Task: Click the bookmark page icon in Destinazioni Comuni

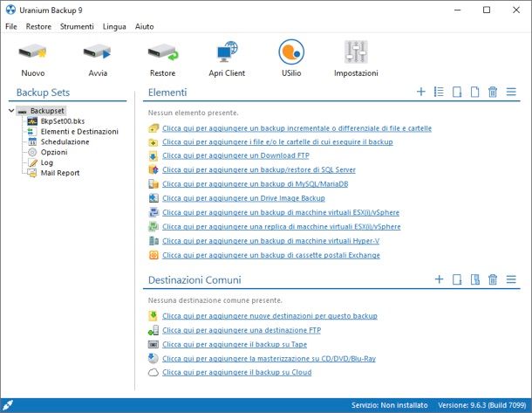Action: click(x=475, y=279)
